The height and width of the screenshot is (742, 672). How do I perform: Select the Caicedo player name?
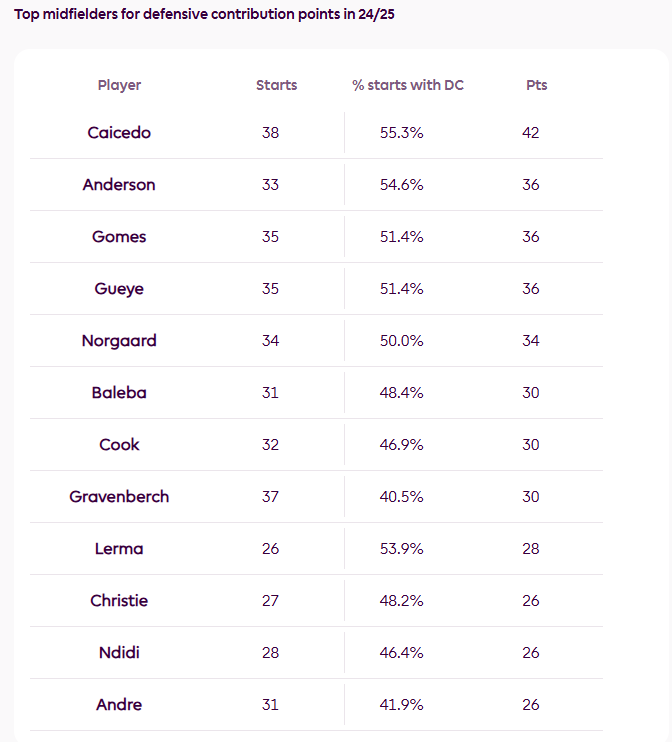(x=119, y=132)
